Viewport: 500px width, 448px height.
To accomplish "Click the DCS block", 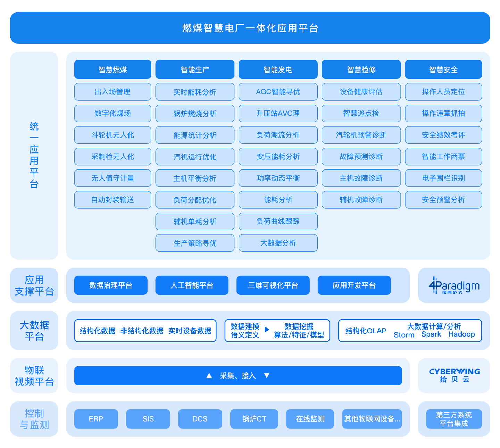I will 200,419.
